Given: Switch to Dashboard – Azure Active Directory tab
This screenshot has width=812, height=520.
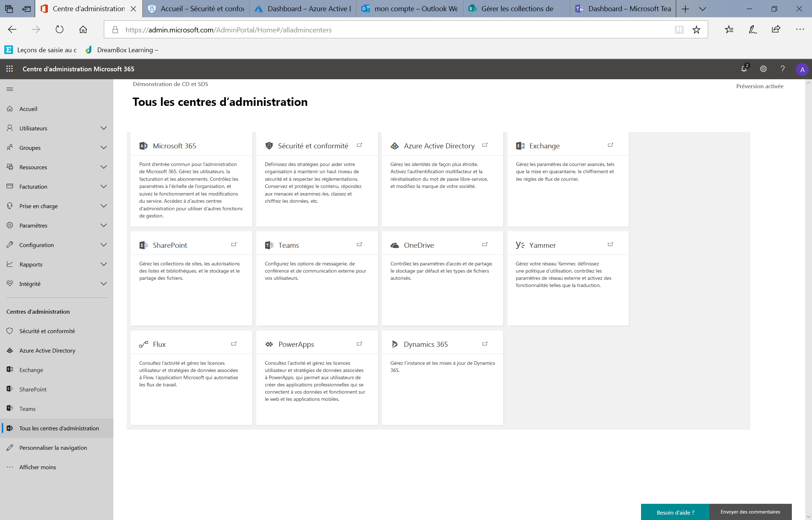Looking at the screenshot, I should coord(303,9).
